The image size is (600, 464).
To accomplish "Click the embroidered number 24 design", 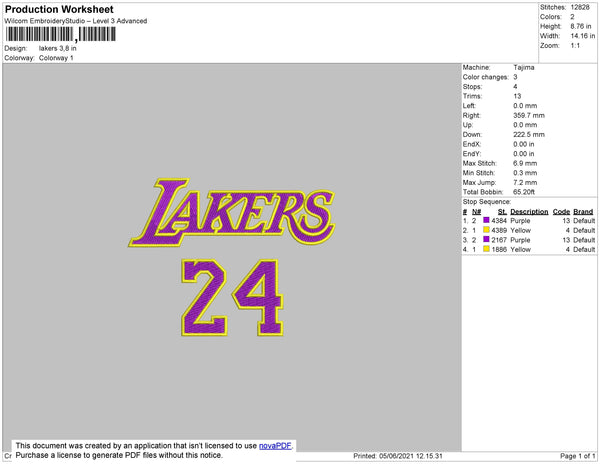I will (x=232, y=298).
